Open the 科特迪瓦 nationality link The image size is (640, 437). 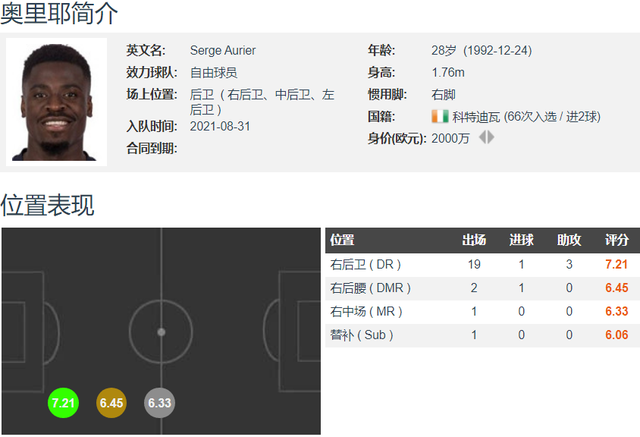(x=476, y=117)
